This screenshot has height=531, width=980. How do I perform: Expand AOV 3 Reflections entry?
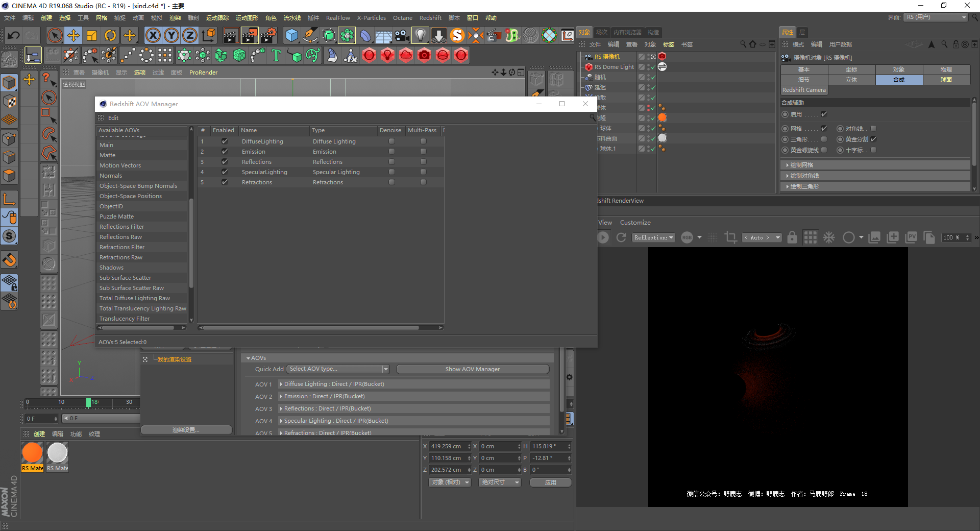click(414, 408)
